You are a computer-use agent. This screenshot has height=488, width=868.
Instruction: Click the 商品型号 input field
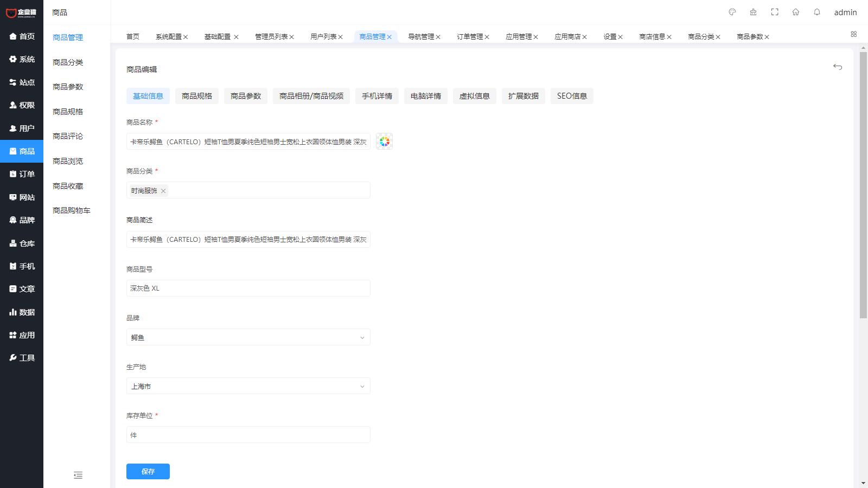pos(248,288)
